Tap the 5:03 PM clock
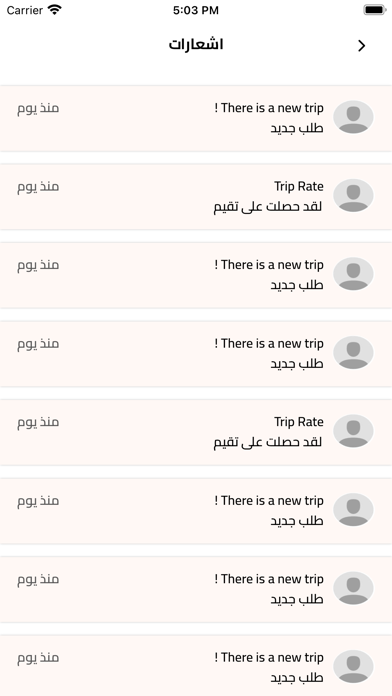 196,10
